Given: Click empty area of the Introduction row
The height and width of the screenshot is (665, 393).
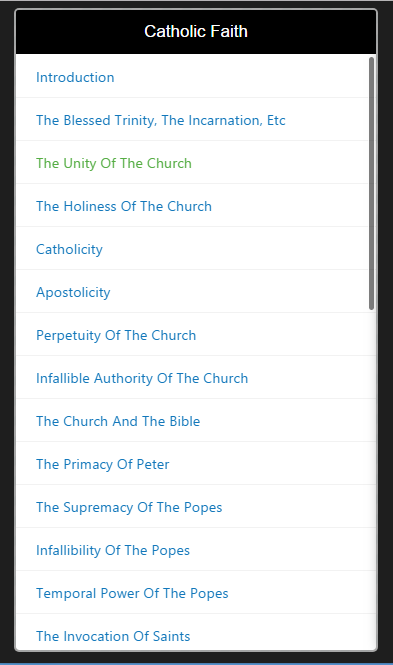Looking at the screenshot, I should 242,77.
